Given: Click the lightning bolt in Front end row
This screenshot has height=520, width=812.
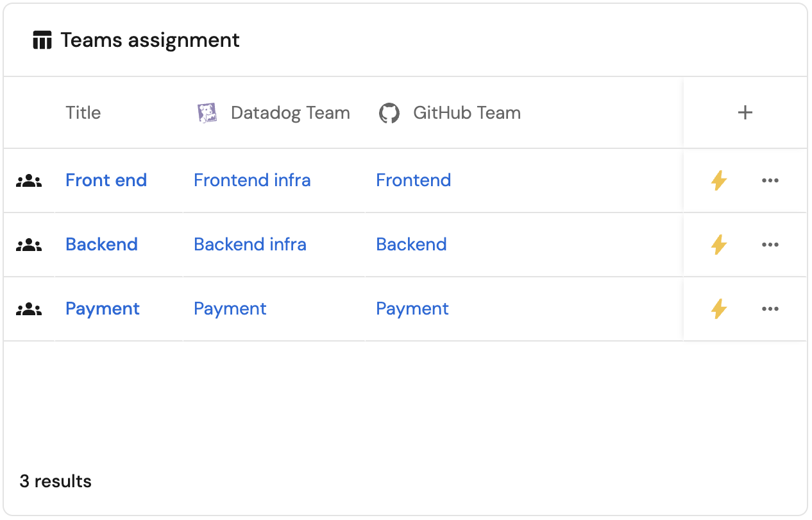Looking at the screenshot, I should pyautogui.click(x=719, y=180).
